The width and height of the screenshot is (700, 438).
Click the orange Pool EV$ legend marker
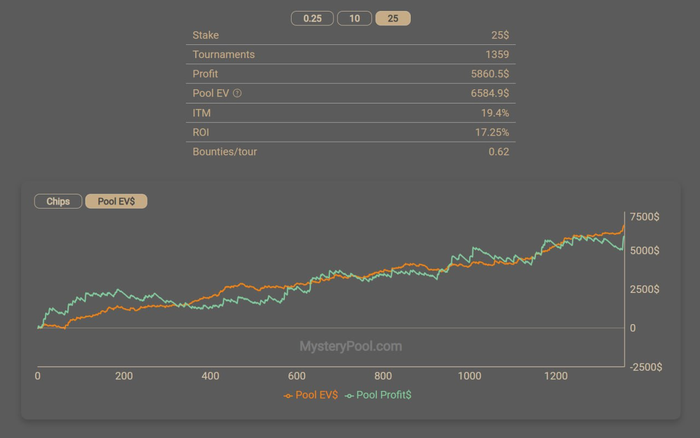[x=289, y=396]
